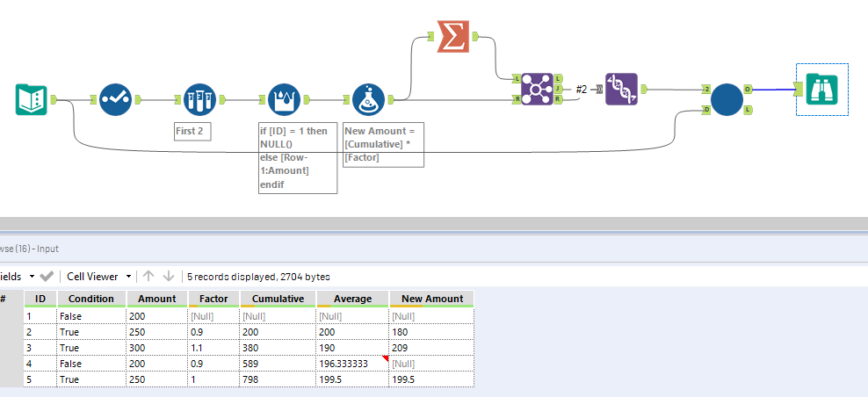Click the Factor column header
This screenshot has height=397, width=868.
tap(213, 299)
